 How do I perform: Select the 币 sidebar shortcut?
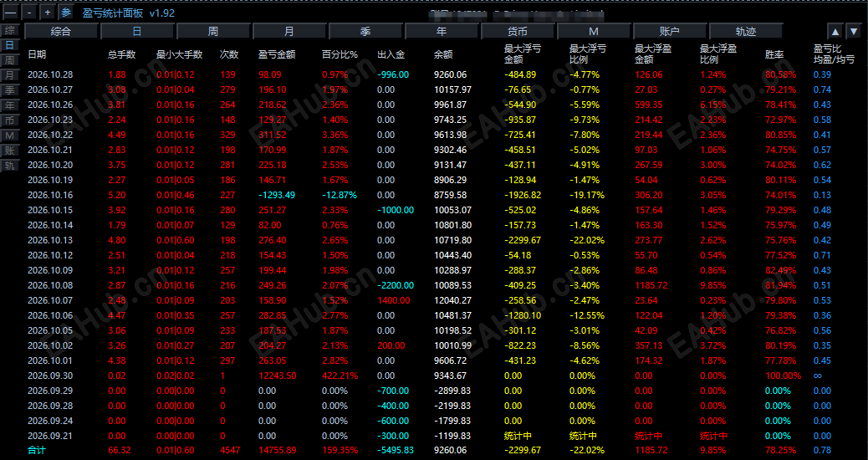[10, 120]
